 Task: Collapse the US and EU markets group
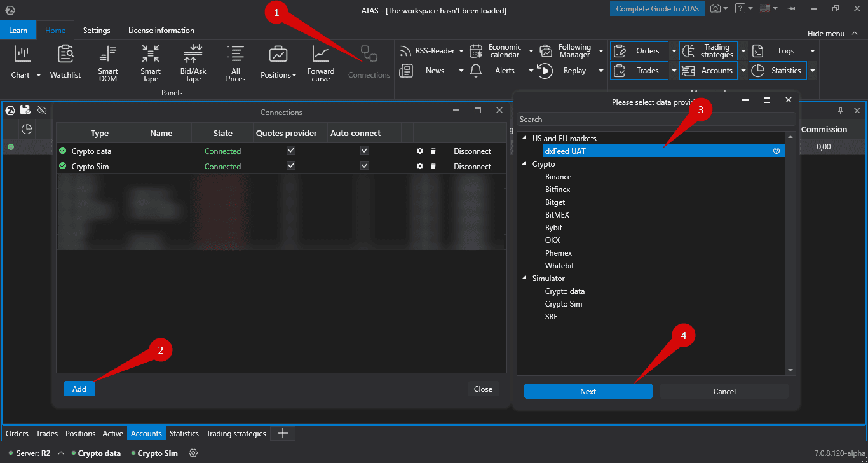click(x=524, y=139)
